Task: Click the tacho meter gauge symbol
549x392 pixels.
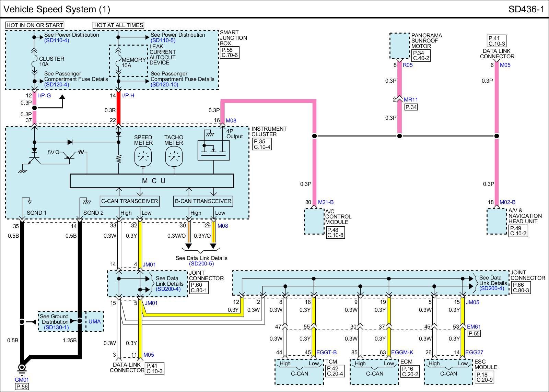Action: [174, 157]
